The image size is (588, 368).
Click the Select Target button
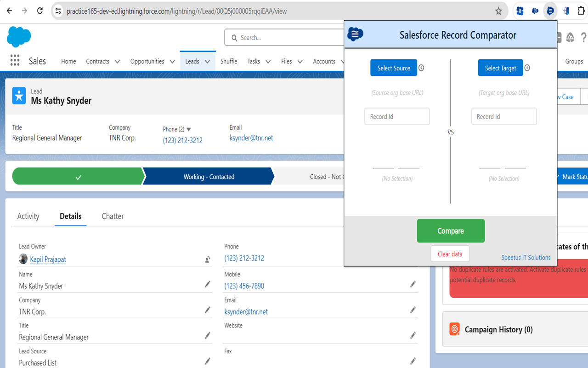501,68
